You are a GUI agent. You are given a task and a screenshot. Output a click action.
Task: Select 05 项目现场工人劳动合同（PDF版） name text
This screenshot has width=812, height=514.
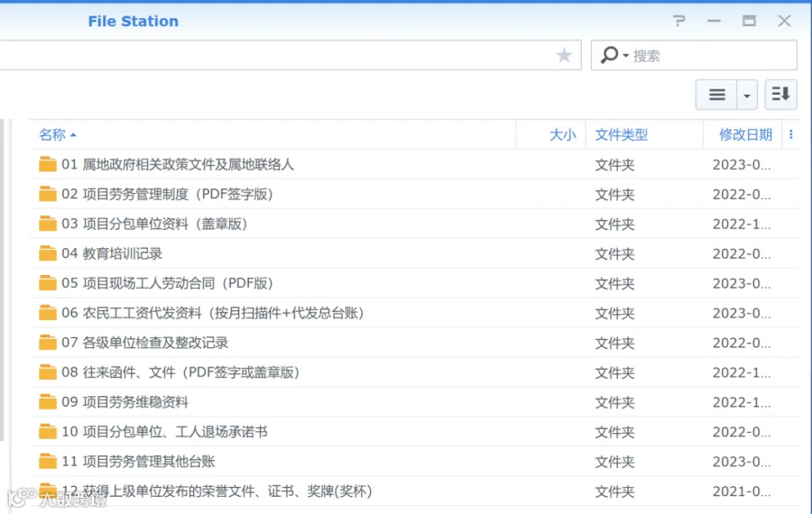[168, 283]
